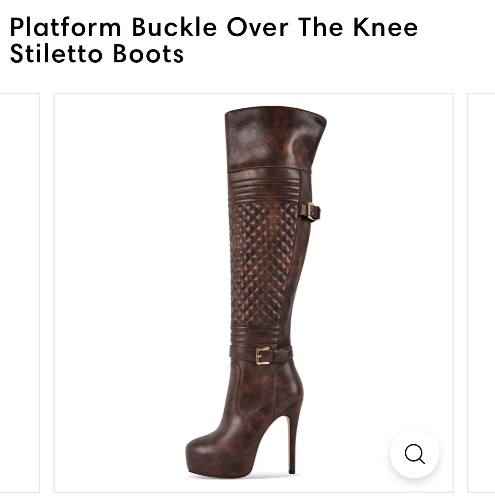Click the upper buckle near the knee
Image resolution: width=495 pixels, height=500 pixels.
pyautogui.click(x=313, y=211)
